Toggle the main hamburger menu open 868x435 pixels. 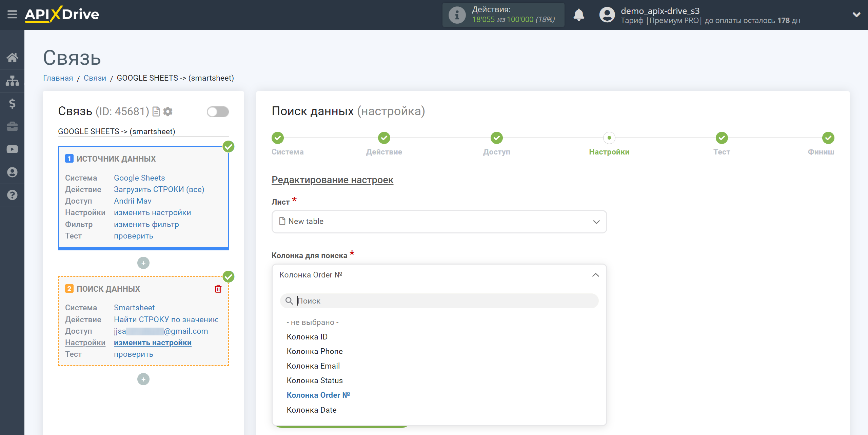pyautogui.click(x=12, y=12)
